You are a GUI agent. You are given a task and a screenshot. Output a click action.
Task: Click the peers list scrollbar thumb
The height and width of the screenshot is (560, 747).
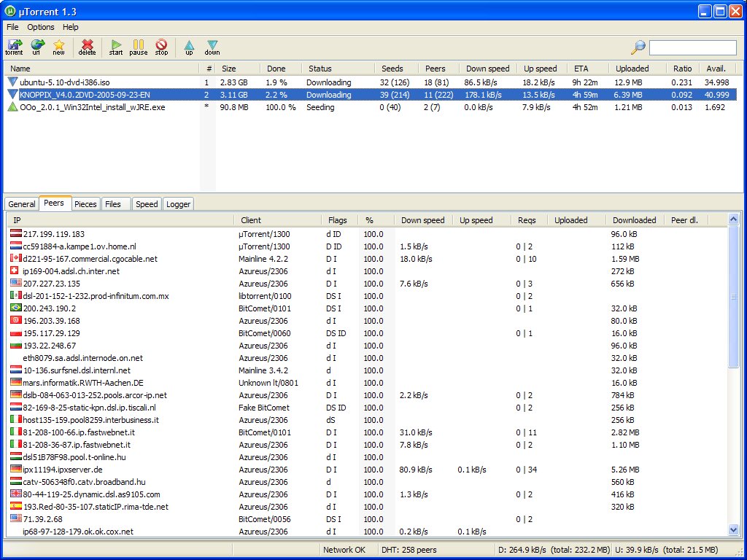[x=734, y=296]
